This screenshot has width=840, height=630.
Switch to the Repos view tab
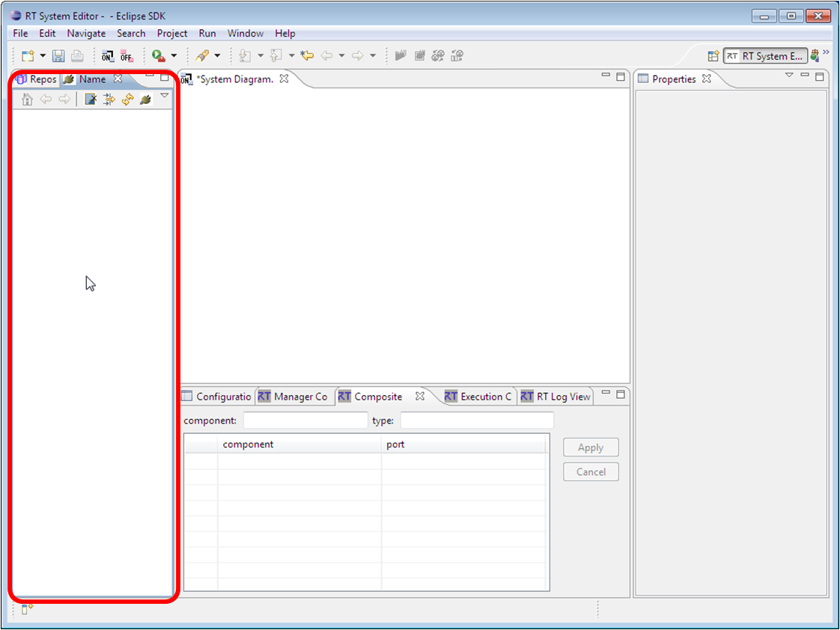(x=37, y=79)
